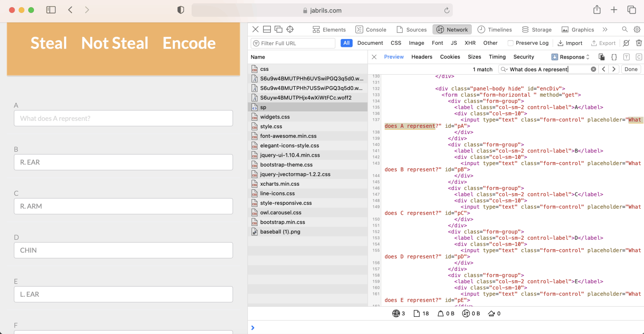Click the Done button in find bar

(631, 69)
